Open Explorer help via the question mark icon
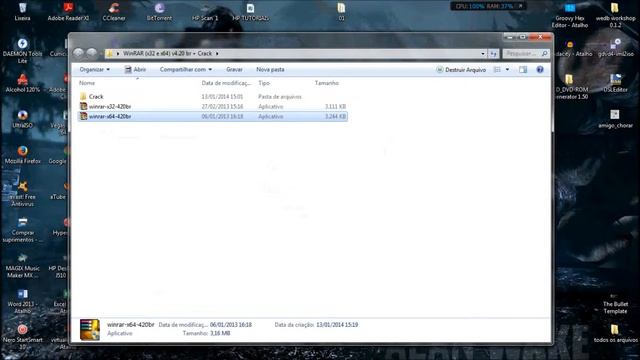This screenshot has width=640, height=360. pyautogui.click(x=540, y=70)
